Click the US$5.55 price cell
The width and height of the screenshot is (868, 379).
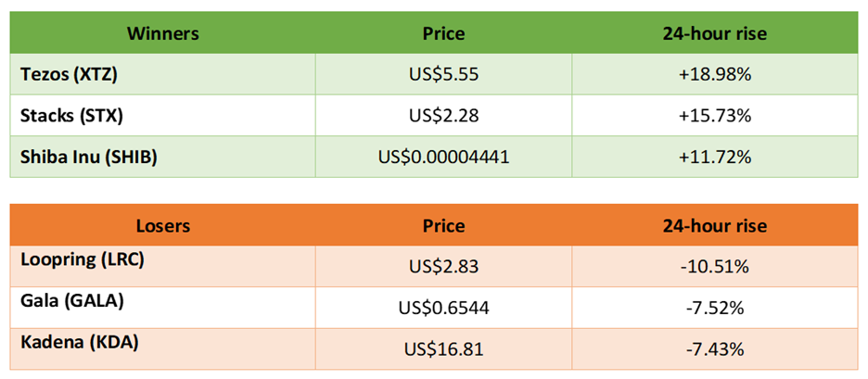tap(443, 74)
